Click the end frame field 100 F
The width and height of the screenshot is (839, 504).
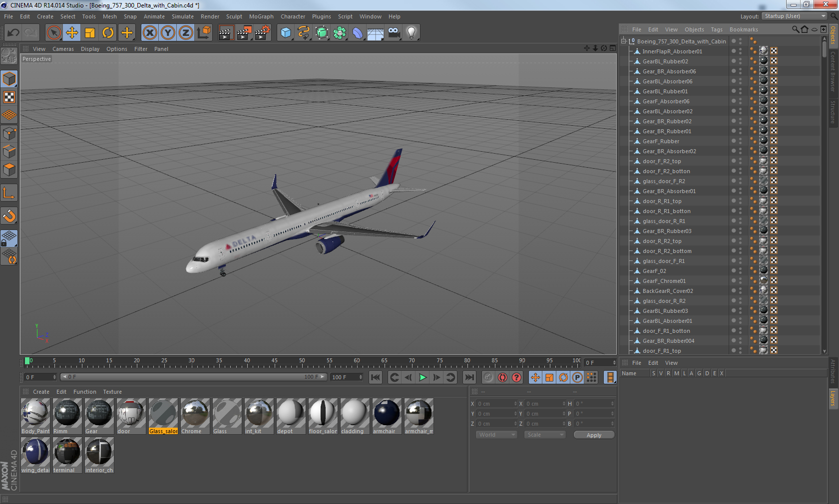347,377
